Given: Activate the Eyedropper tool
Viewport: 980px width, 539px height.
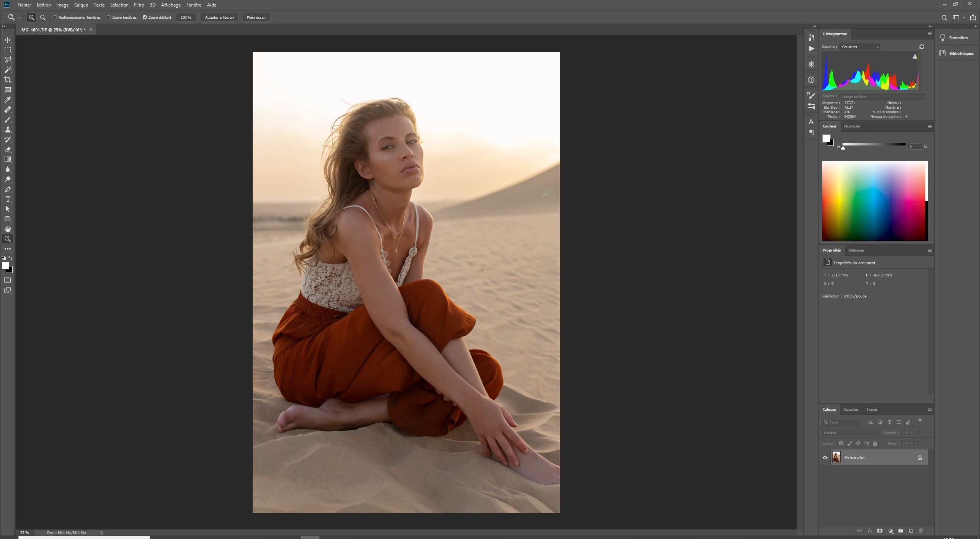Looking at the screenshot, I should click(8, 100).
